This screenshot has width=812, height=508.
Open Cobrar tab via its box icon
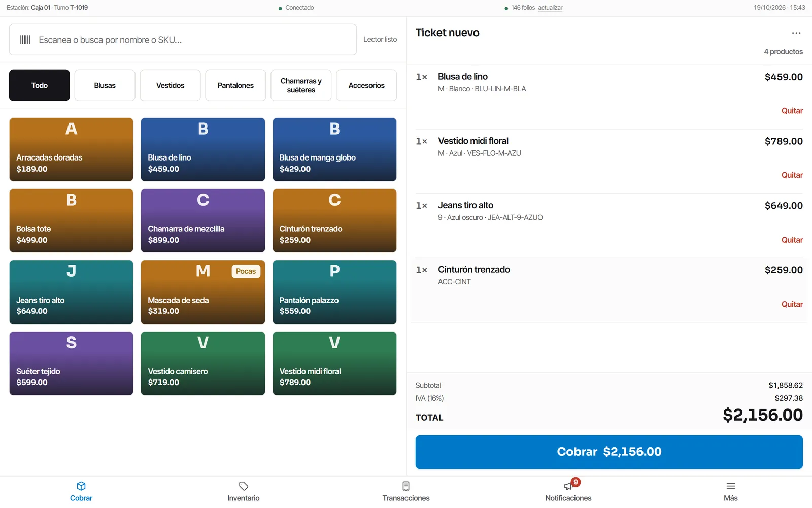[x=81, y=486]
